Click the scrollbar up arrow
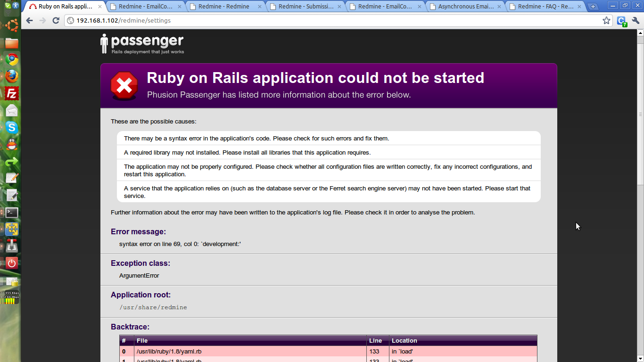Image resolution: width=644 pixels, height=362 pixels. pos(640,33)
